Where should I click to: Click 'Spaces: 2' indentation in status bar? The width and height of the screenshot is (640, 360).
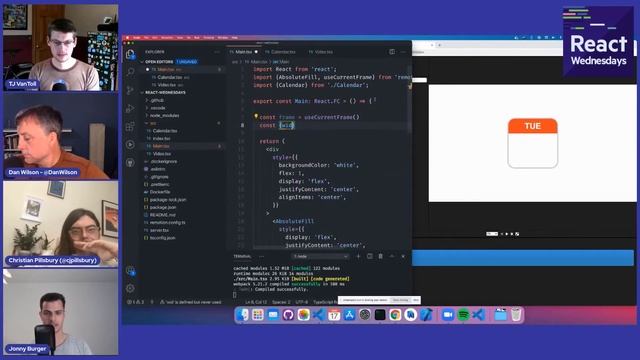[281, 302]
